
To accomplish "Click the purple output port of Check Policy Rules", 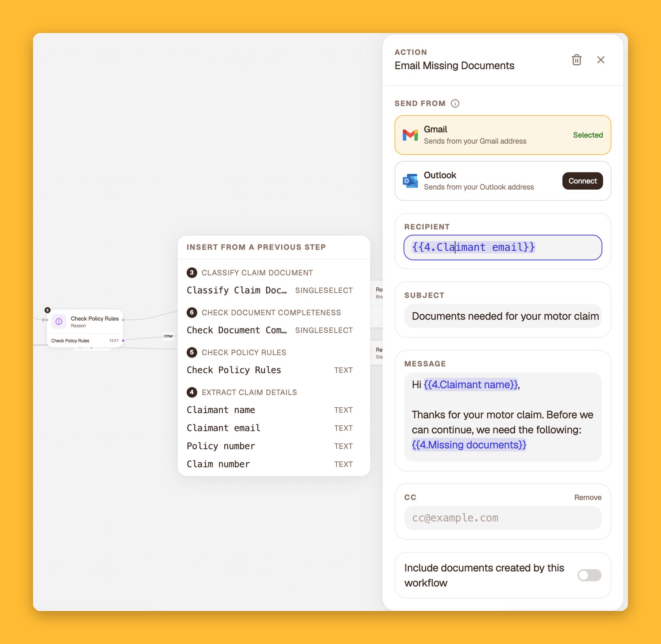I will pyautogui.click(x=123, y=340).
